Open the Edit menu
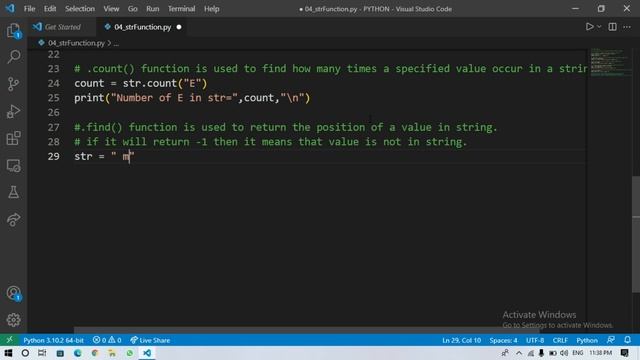The image size is (640, 360). [50, 9]
